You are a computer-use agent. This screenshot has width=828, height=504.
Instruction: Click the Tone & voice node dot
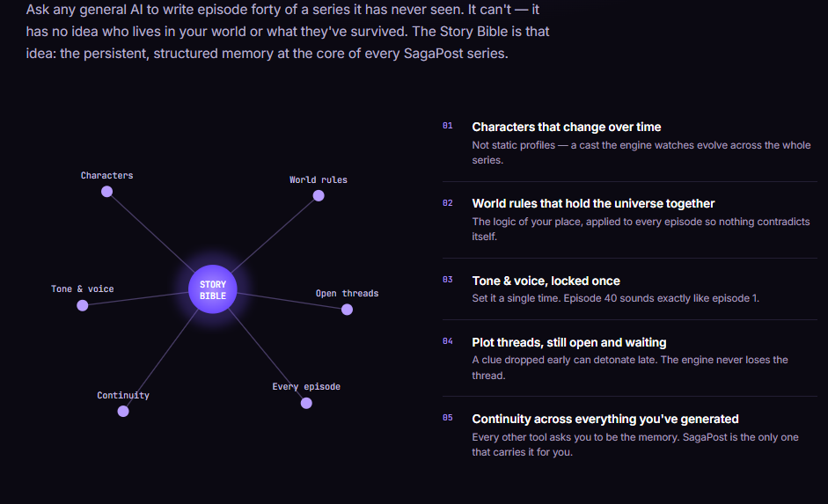(x=83, y=305)
